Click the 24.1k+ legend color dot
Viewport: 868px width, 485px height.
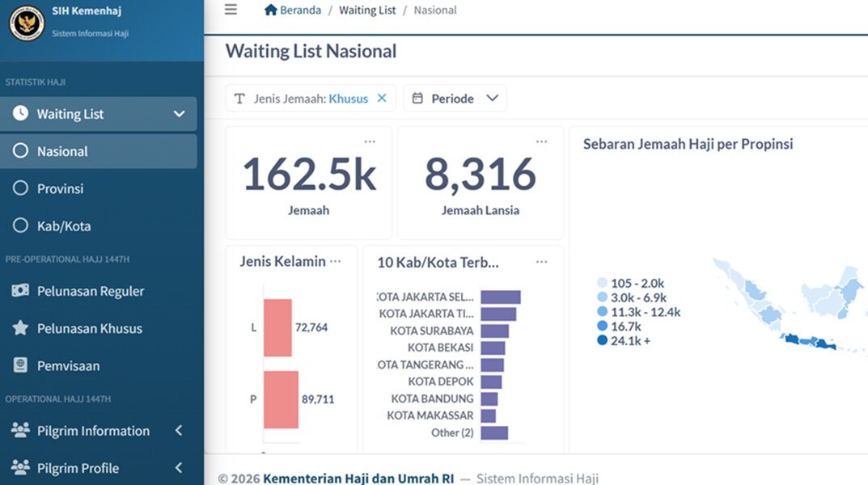[x=603, y=340]
